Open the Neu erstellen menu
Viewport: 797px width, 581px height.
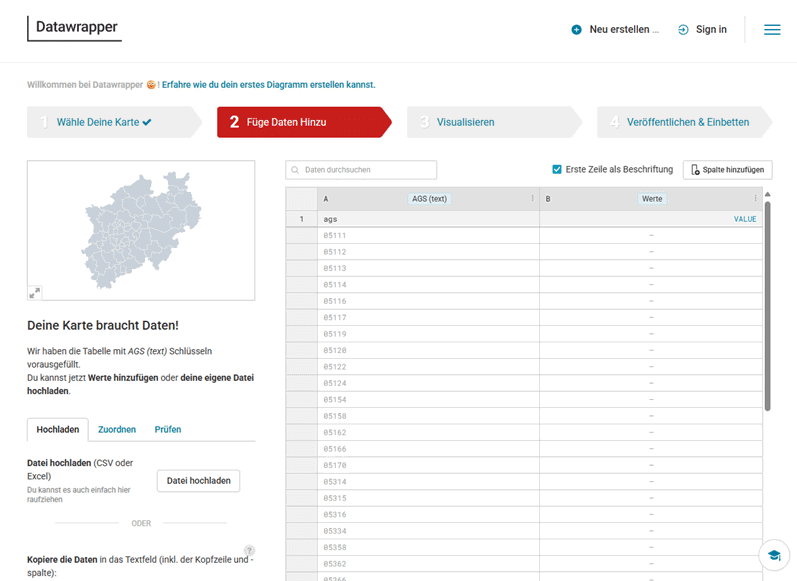pos(615,29)
